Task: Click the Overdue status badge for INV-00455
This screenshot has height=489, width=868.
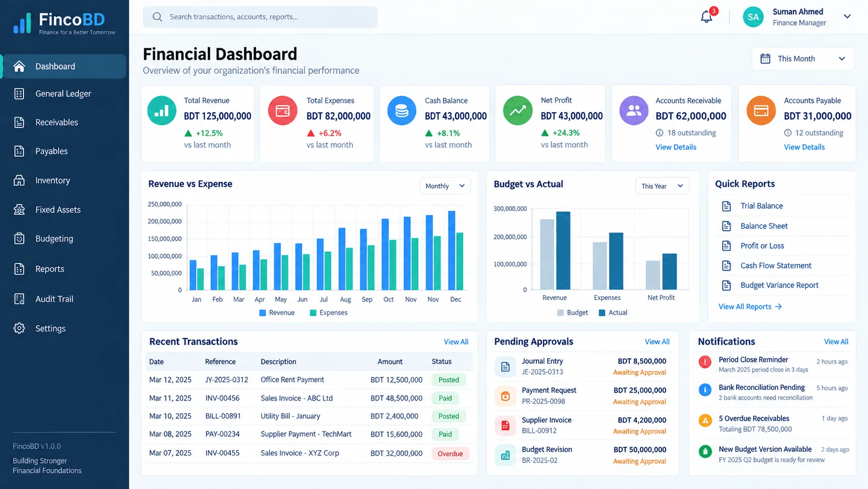Action: [x=450, y=454]
